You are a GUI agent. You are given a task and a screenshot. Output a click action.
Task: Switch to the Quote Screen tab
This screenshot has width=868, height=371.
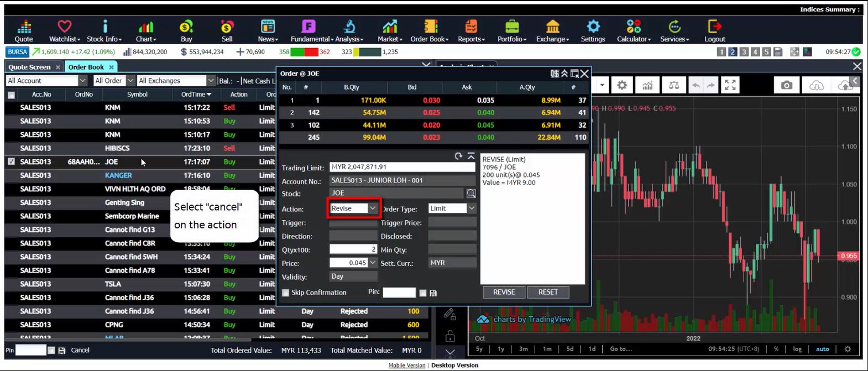tap(29, 67)
